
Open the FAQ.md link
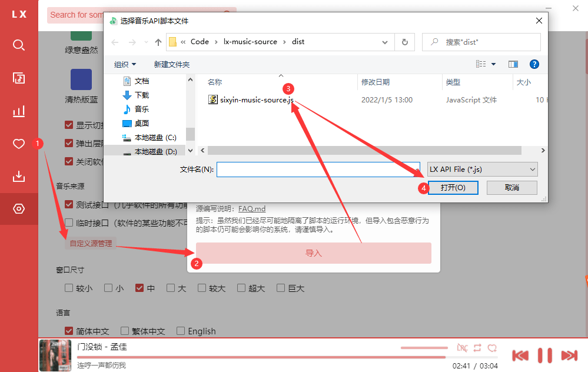[251, 208]
